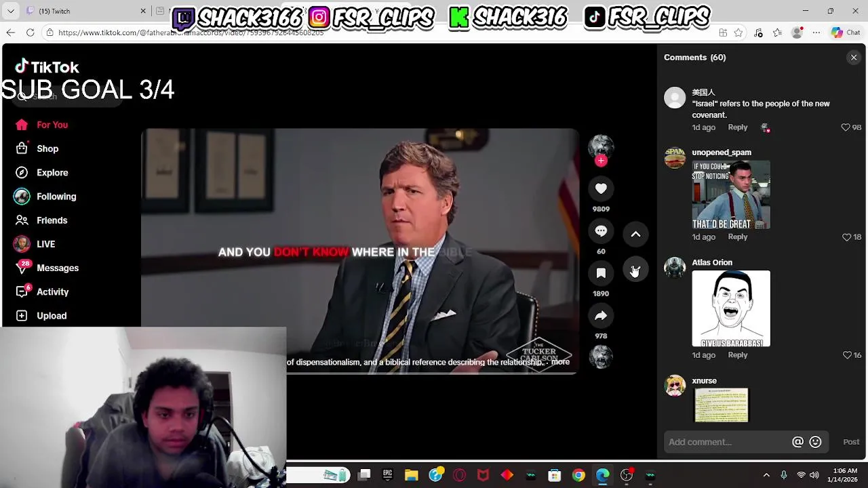This screenshot has width=868, height=488.
Task: Add page to favorites star icon
Action: [738, 33]
